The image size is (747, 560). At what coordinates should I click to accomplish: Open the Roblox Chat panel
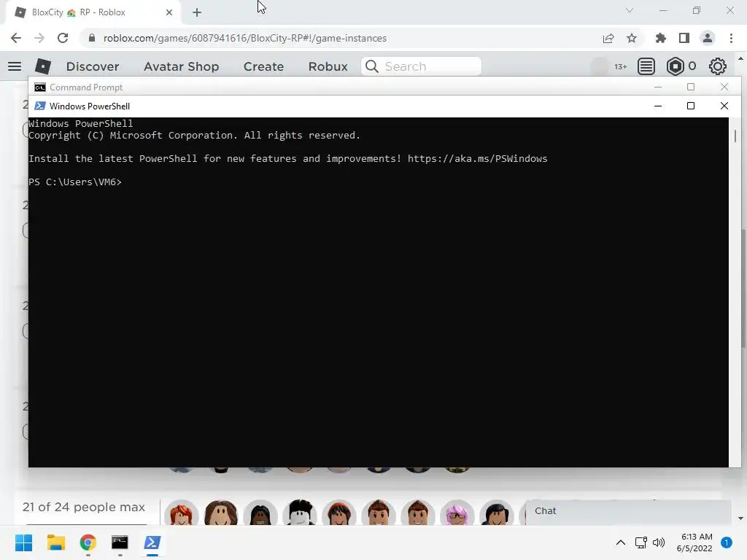[628, 511]
